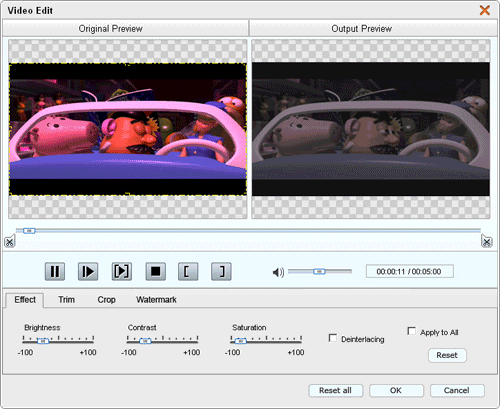
Task: Click the Contrast slider handle
Action: [x=145, y=341]
